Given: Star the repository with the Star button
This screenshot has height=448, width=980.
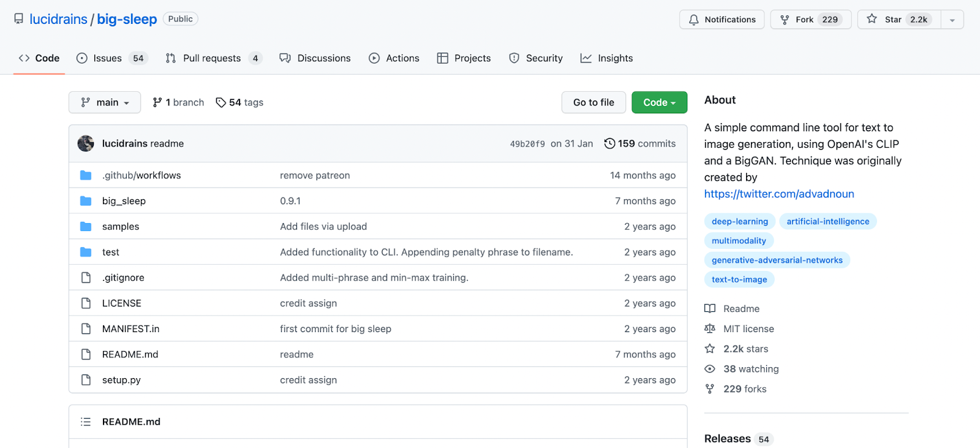Looking at the screenshot, I should click(x=899, y=20).
